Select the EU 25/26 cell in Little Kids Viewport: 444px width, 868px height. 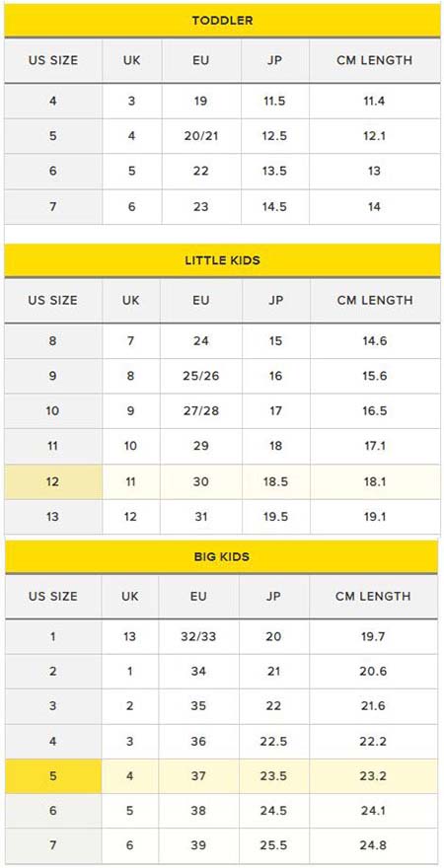click(201, 376)
